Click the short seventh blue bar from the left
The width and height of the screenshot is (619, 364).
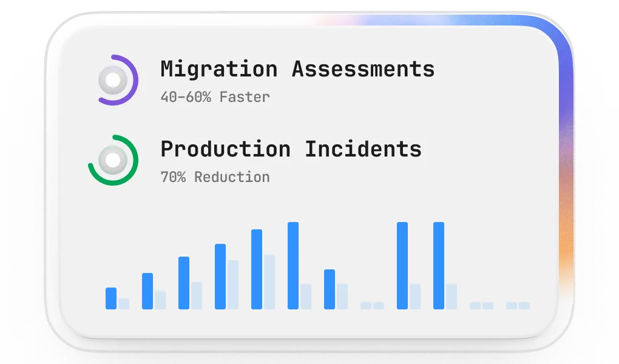[330, 289]
